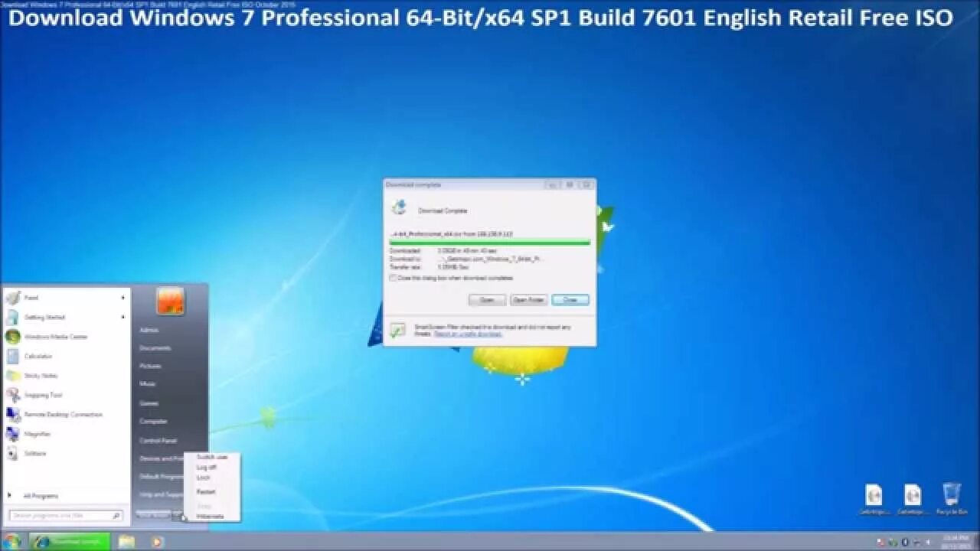Open the Snipping Tool

(x=67, y=395)
